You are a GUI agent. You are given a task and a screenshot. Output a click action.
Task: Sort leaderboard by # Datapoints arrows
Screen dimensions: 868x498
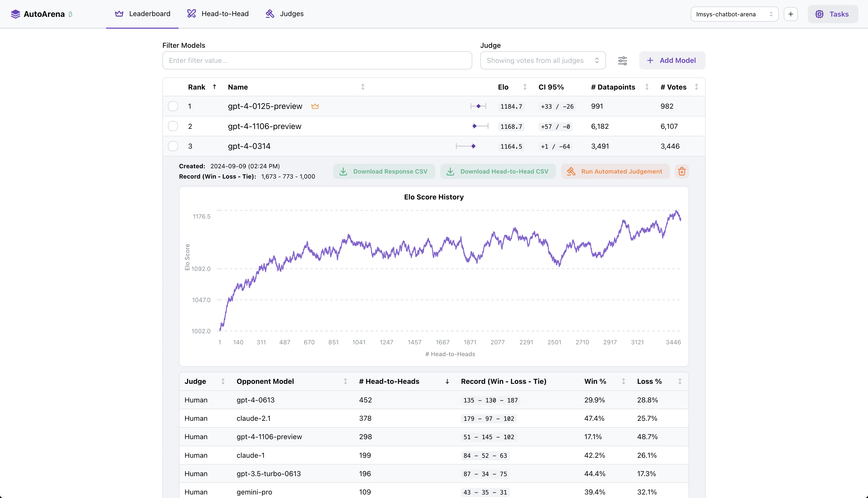click(x=647, y=87)
